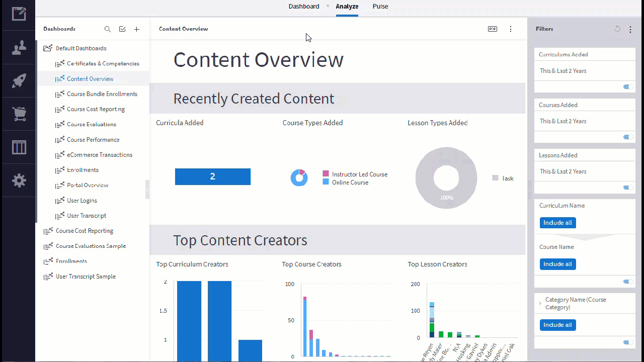The image size is (644, 362).
Task: Collapse the dashboards panel with left handle
Action: (147, 190)
